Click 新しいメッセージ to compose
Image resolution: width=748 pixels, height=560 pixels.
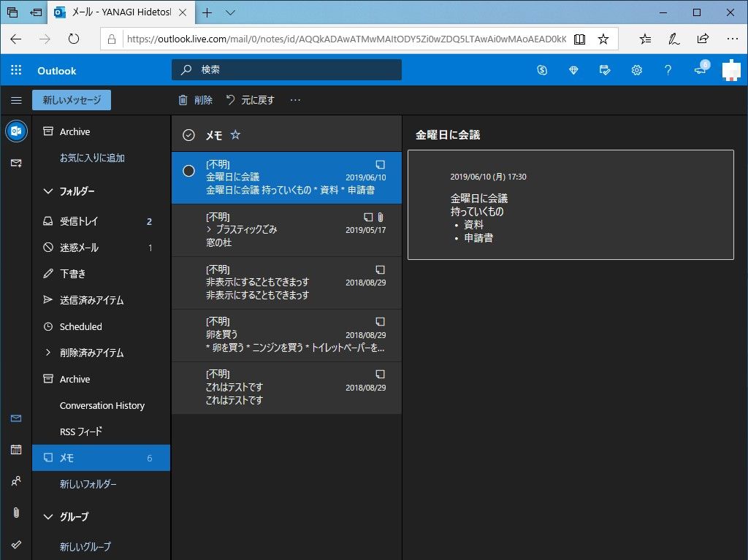71,99
